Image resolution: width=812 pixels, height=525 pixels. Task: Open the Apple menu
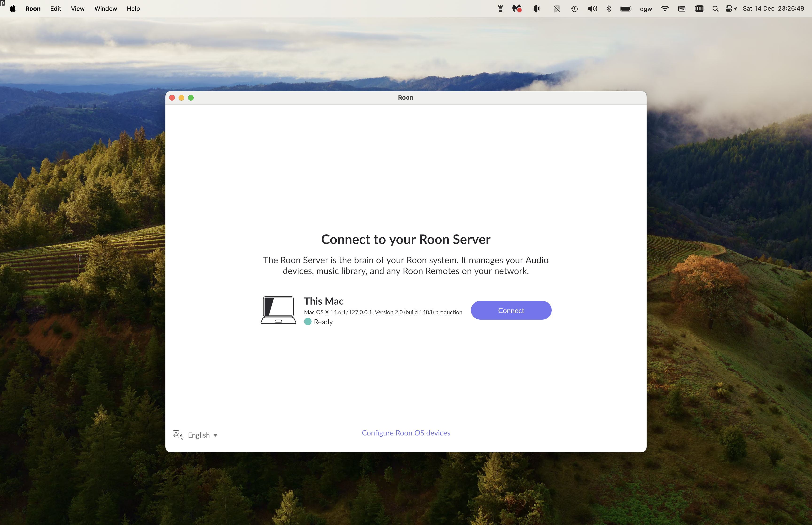point(13,8)
